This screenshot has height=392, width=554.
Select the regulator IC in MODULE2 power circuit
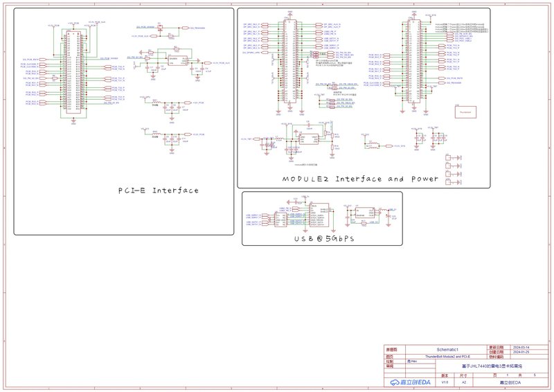[x=308, y=139]
